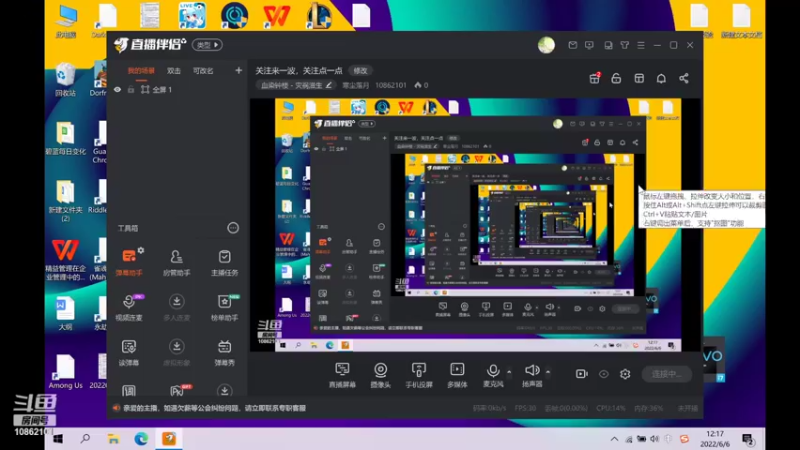Expand the microphone options arrow
The width and height of the screenshot is (800, 450).
(509, 371)
